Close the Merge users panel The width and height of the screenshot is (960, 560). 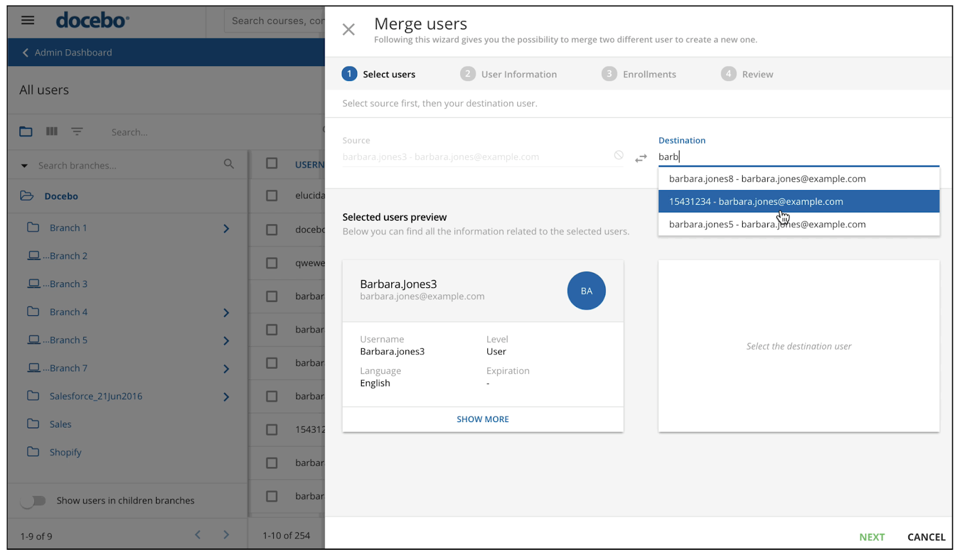[349, 29]
